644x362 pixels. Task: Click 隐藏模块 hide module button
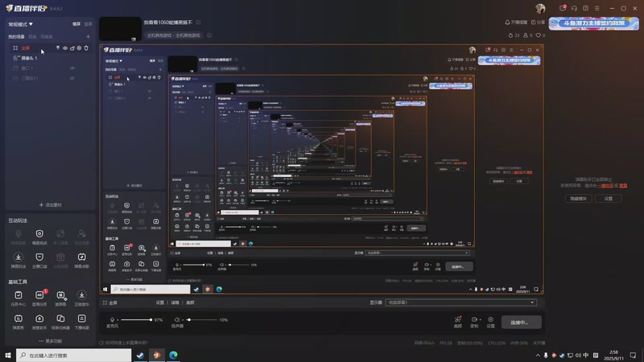pos(578,199)
